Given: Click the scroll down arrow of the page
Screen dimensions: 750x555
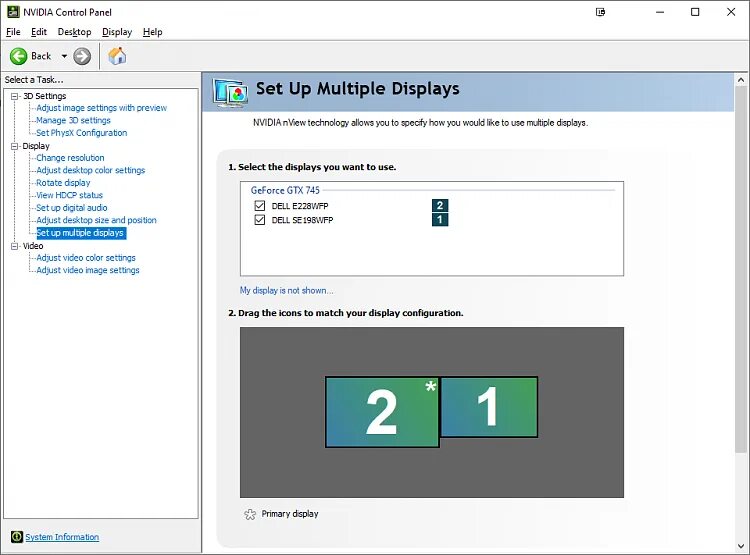Looking at the screenshot, I should (x=741, y=546).
